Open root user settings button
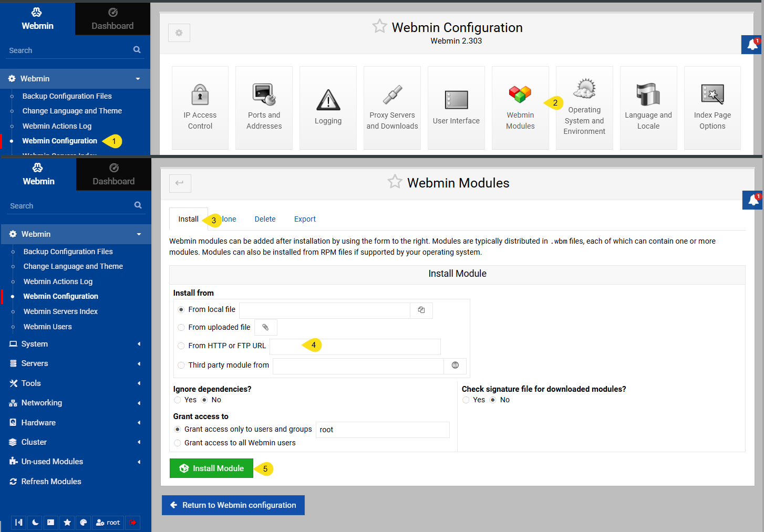764x532 pixels. 108,523
